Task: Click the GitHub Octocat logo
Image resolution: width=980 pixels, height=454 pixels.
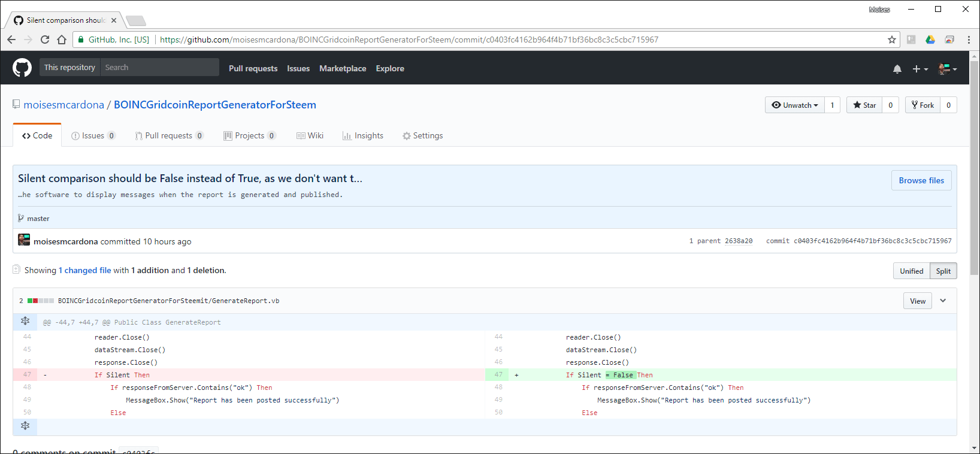Action: 22,68
